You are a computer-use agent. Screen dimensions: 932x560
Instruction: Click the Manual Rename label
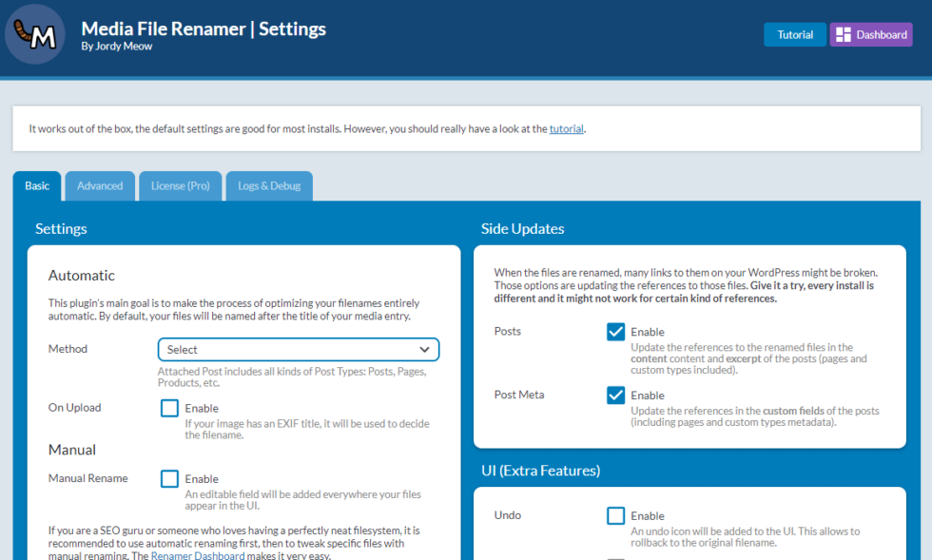click(x=87, y=478)
